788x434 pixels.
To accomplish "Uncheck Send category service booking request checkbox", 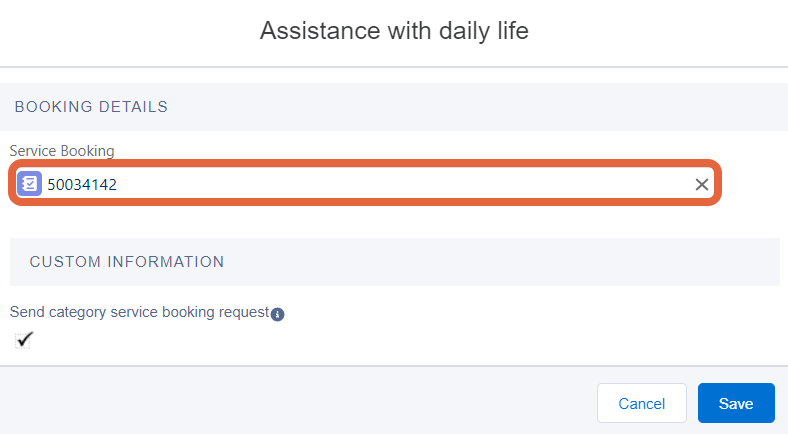I will tap(23, 340).
